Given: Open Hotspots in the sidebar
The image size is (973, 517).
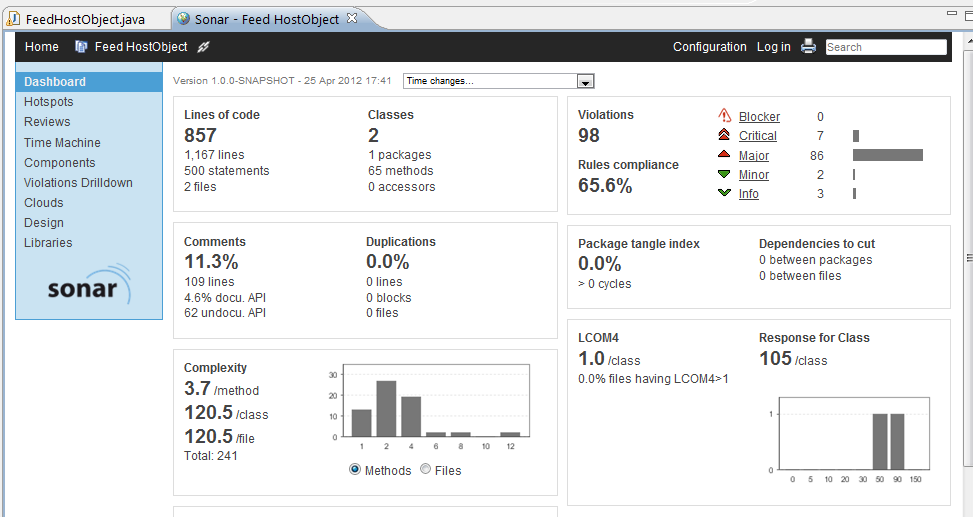Looking at the screenshot, I should (x=48, y=102).
